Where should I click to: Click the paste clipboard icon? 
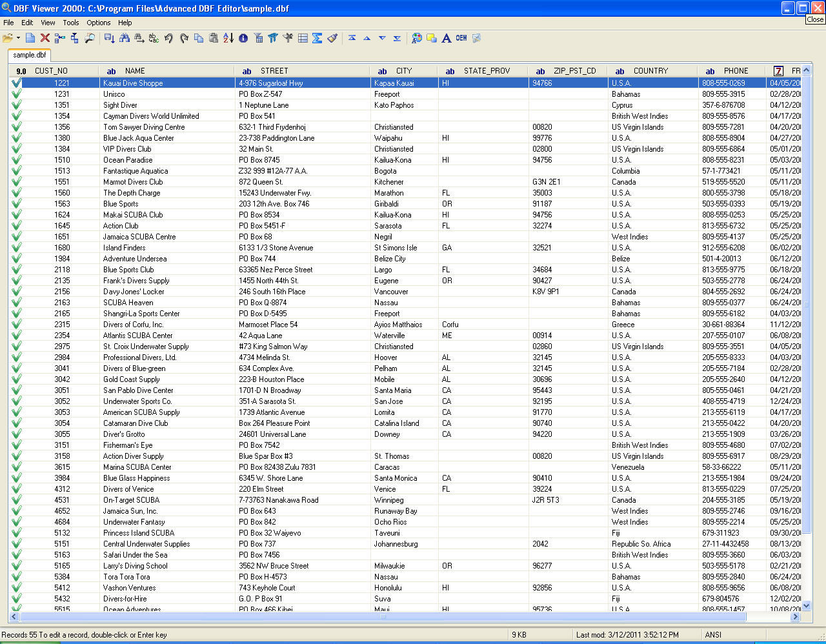pos(214,38)
